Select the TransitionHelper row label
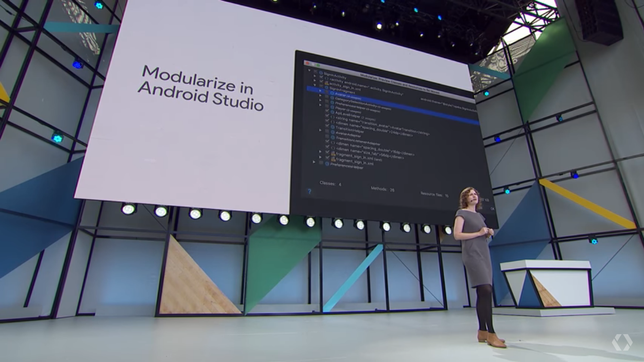644x362 pixels. [349, 130]
